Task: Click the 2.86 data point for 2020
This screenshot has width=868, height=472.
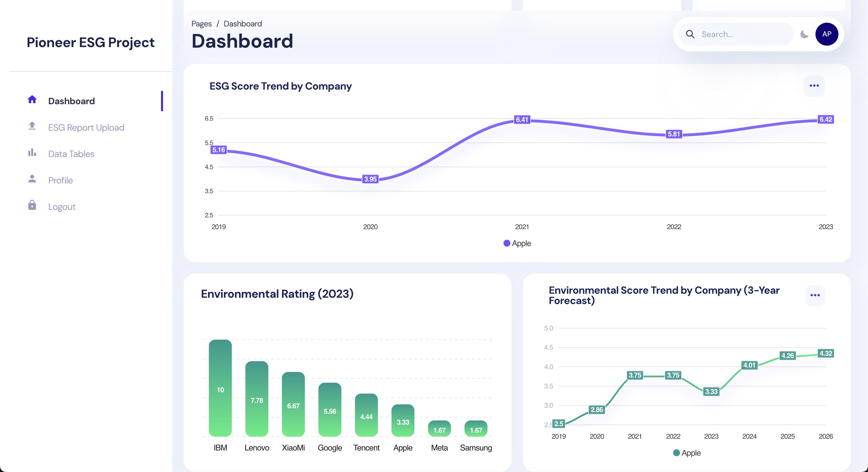Action: [x=597, y=410]
